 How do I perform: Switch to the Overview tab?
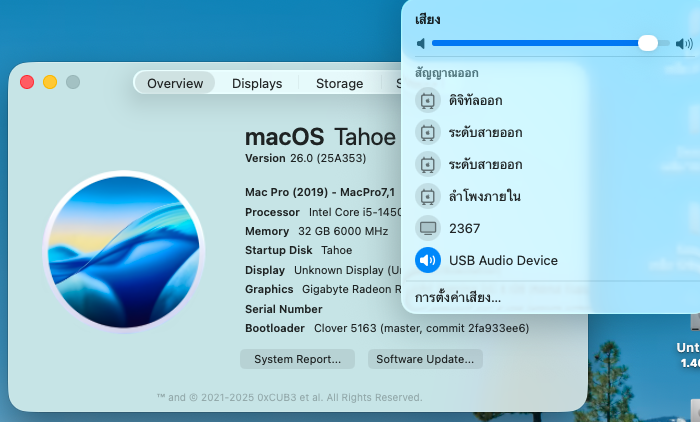click(x=175, y=84)
